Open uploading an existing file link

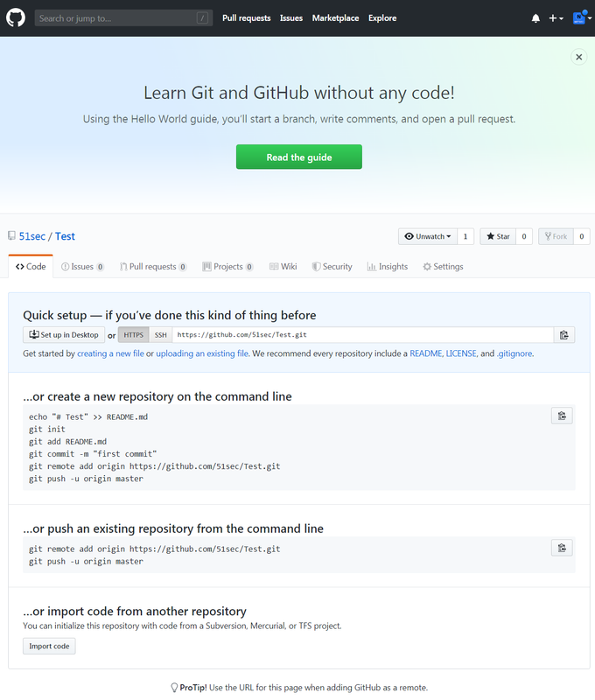tap(202, 353)
